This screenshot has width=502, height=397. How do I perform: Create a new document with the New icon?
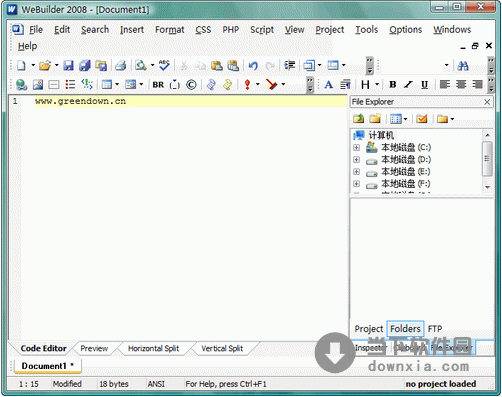tap(21, 65)
